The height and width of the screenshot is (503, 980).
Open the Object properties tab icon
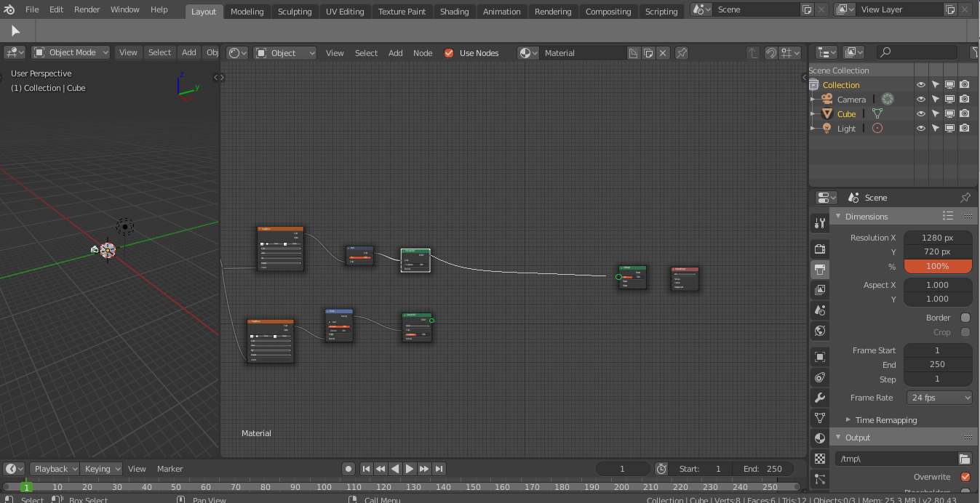pyautogui.click(x=820, y=357)
